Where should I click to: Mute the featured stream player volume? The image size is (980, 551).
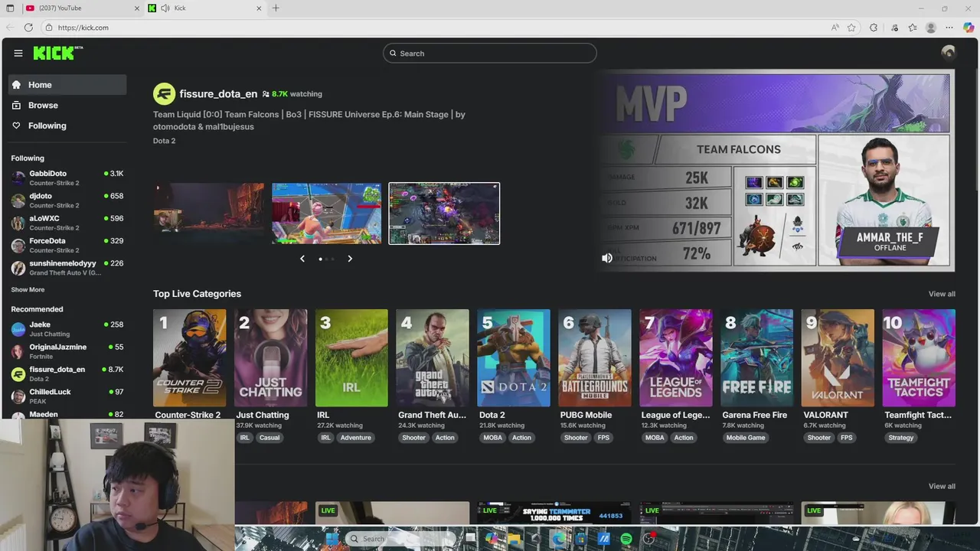[x=607, y=259]
